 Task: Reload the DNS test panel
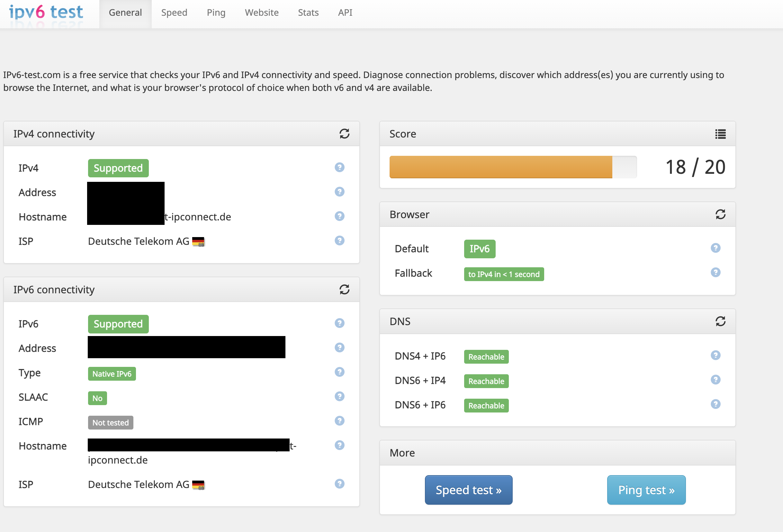(x=720, y=321)
